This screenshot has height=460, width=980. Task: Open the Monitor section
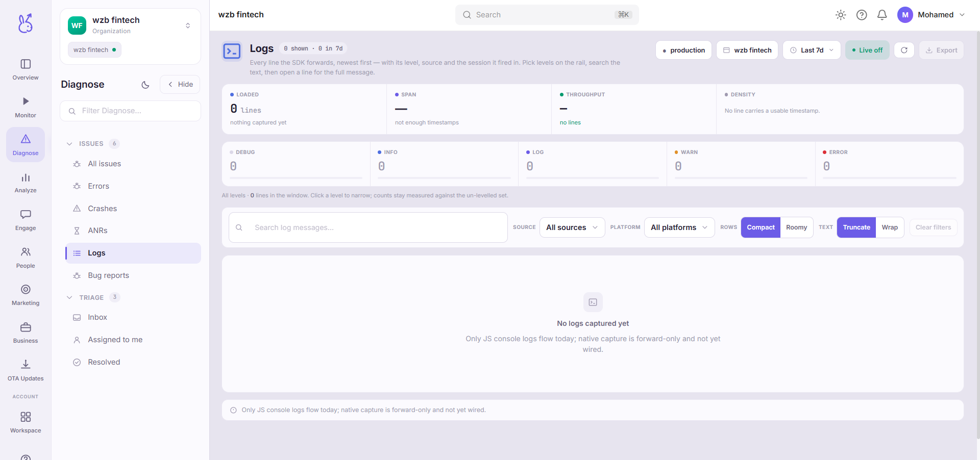26,108
